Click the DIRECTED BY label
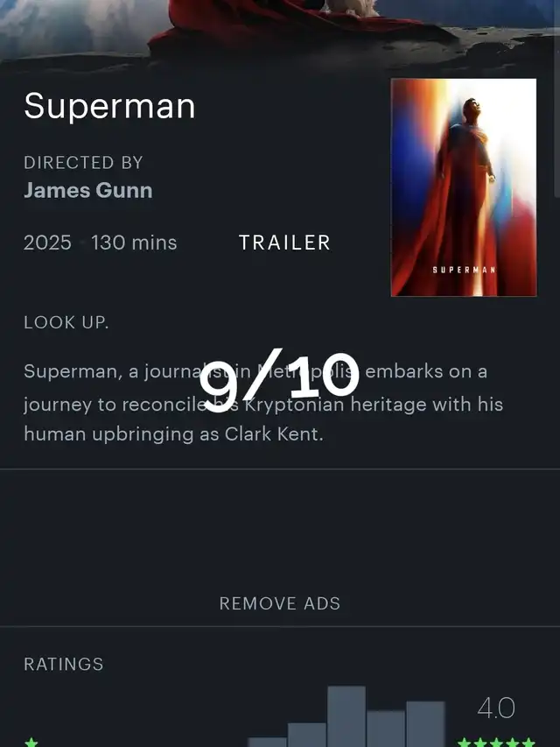The height and width of the screenshot is (747, 560). coord(83,163)
